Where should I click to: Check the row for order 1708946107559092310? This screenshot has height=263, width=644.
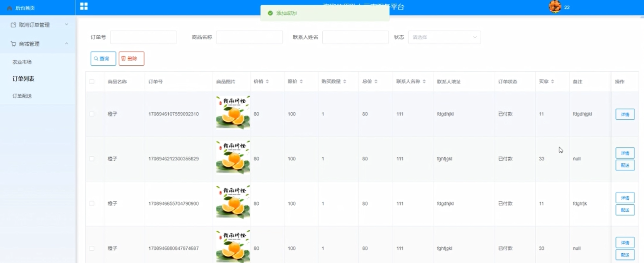pyautogui.click(x=92, y=114)
